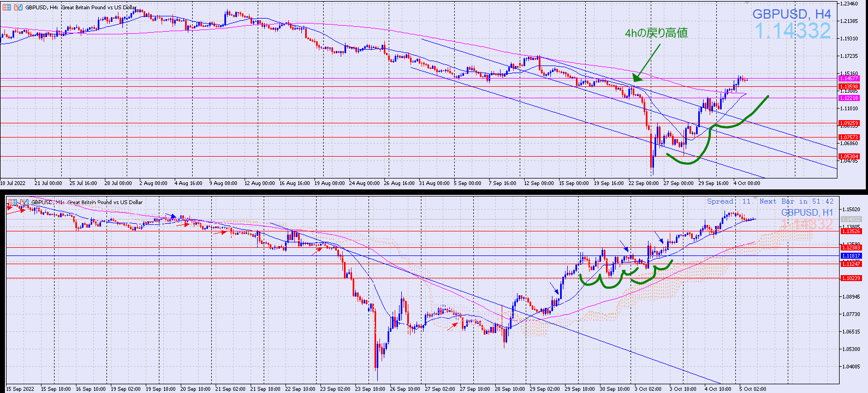The height and width of the screenshot is (393, 868).
Task: Open one-click trading panel on H4 chart
Action: pos(7,7)
